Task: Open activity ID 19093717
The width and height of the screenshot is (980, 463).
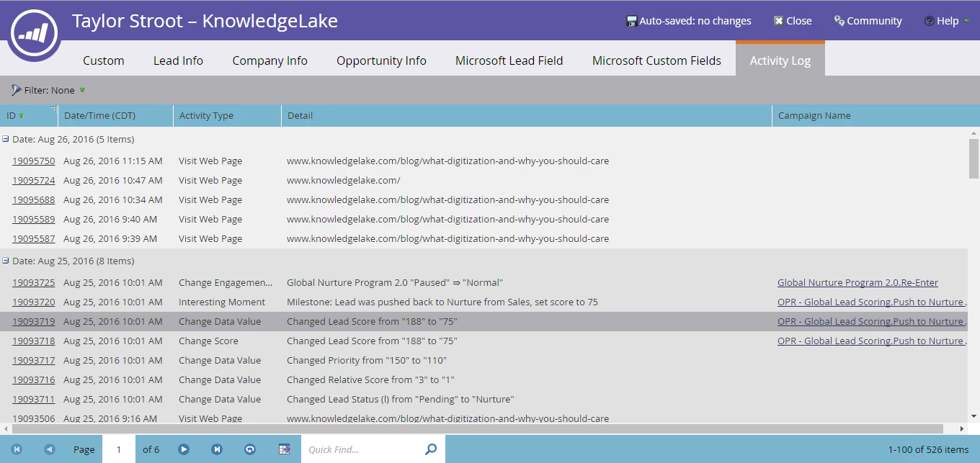Action: tap(34, 360)
